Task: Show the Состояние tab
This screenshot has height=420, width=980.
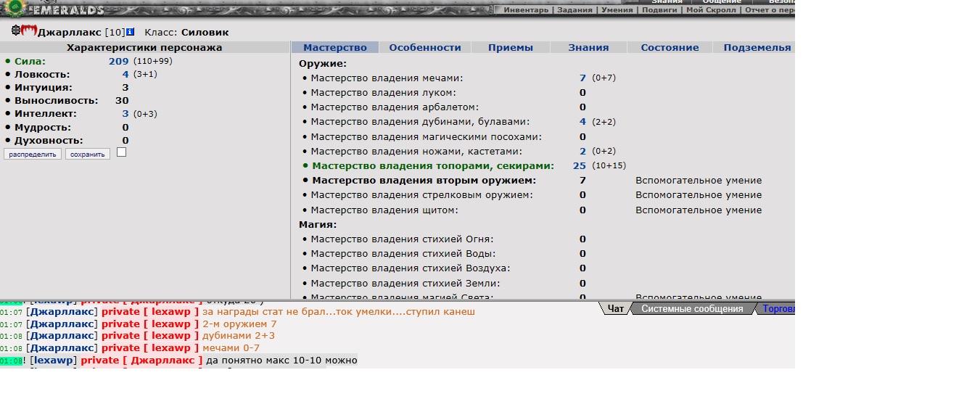Action: 670,47
